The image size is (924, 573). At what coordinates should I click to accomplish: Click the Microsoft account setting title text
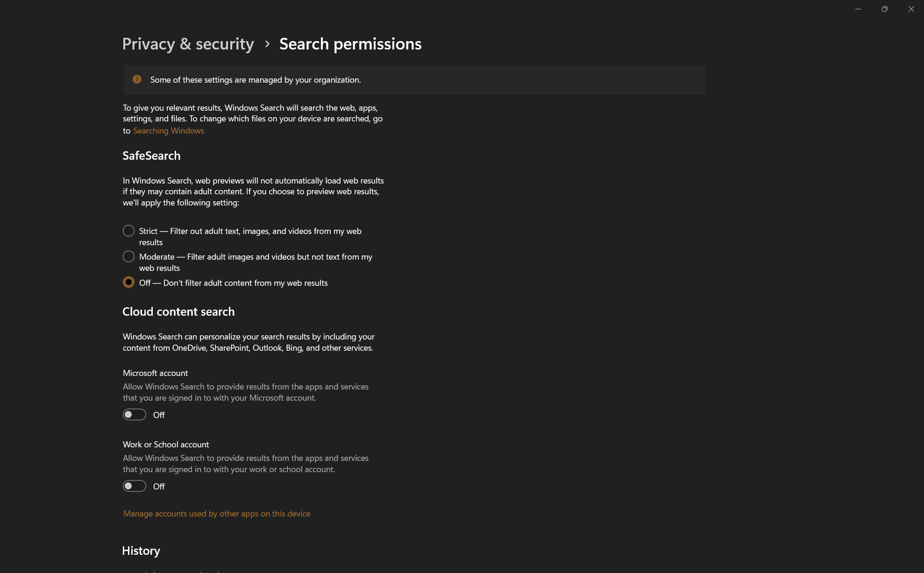pos(155,373)
